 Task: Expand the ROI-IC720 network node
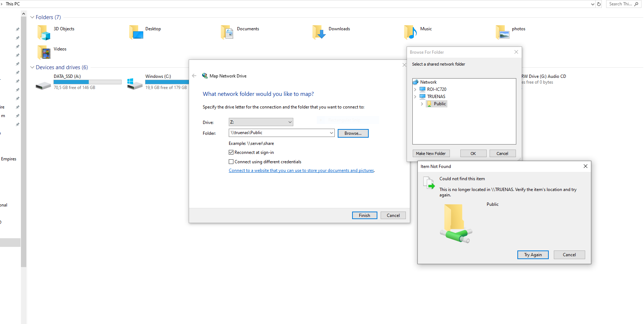pyautogui.click(x=415, y=89)
